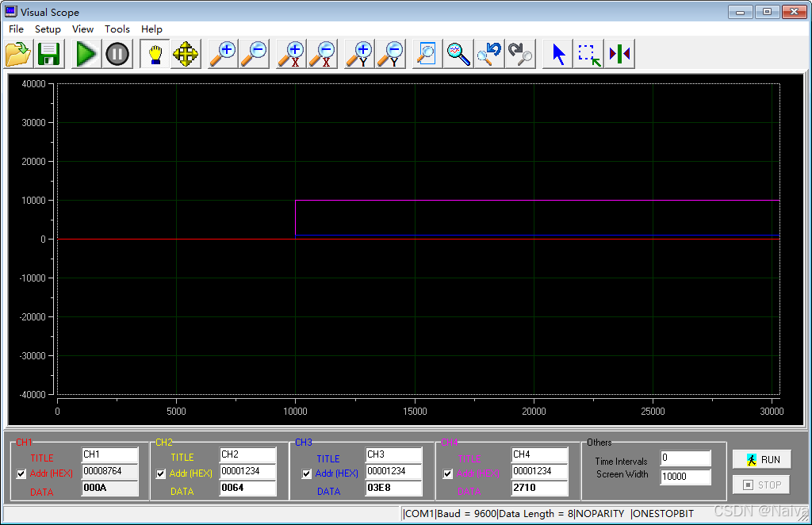Click the CH2 title input field
Screen dimensions: 812x525
[x=247, y=454]
